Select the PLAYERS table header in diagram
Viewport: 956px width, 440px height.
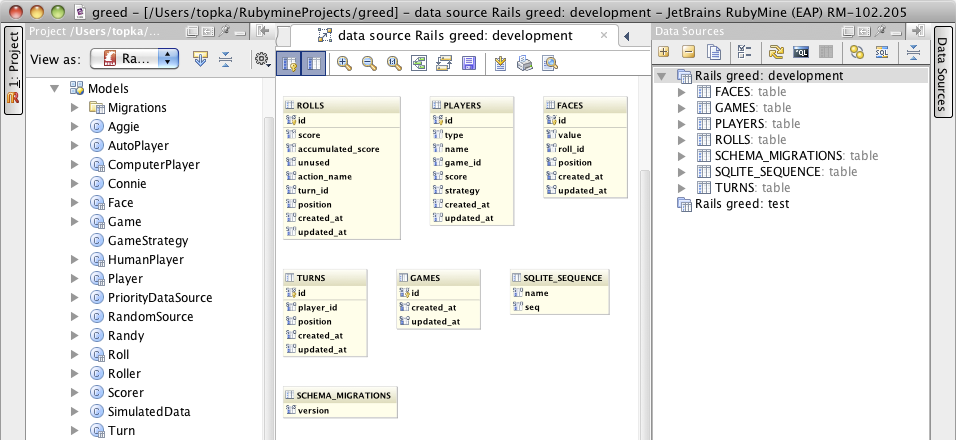[x=472, y=105]
